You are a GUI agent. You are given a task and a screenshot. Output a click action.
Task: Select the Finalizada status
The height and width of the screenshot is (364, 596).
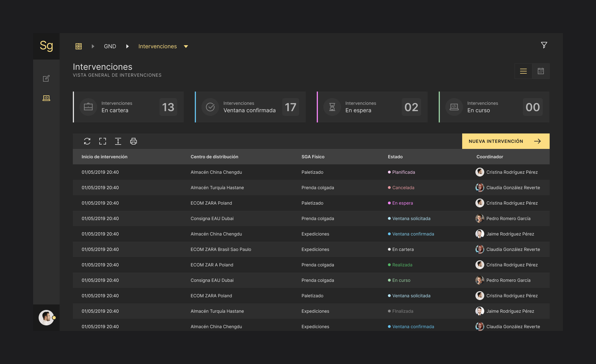401,311
